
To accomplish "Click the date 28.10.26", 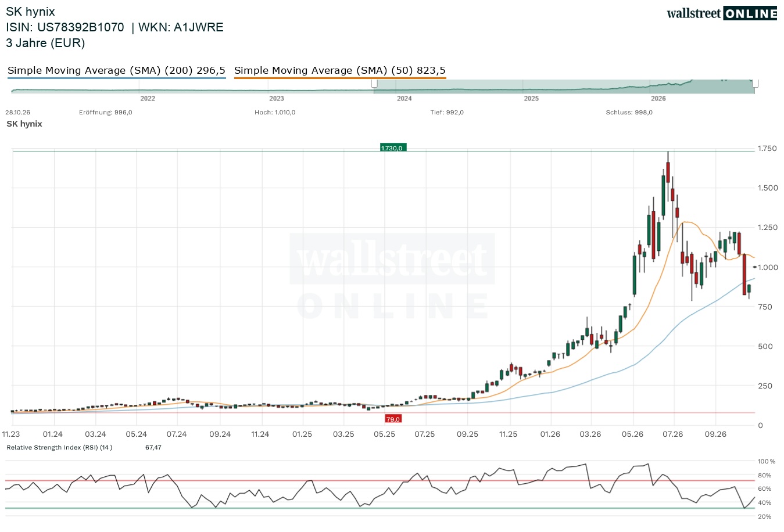I will (x=18, y=113).
